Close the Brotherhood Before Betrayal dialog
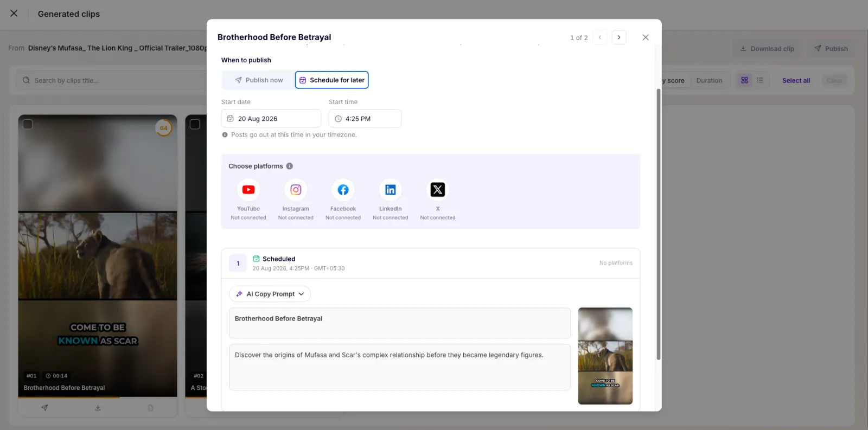The width and height of the screenshot is (868, 430). [646, 37]
